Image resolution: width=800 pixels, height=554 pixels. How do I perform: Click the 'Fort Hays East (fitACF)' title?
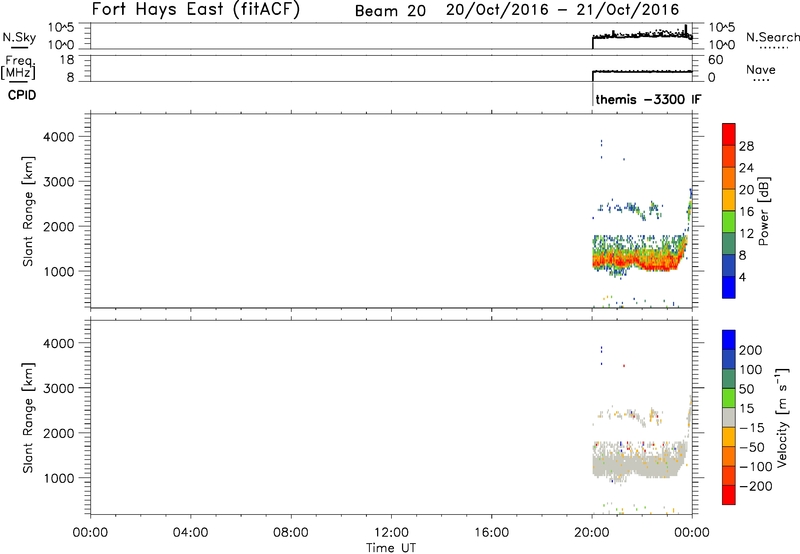click(x=196, y=9)
